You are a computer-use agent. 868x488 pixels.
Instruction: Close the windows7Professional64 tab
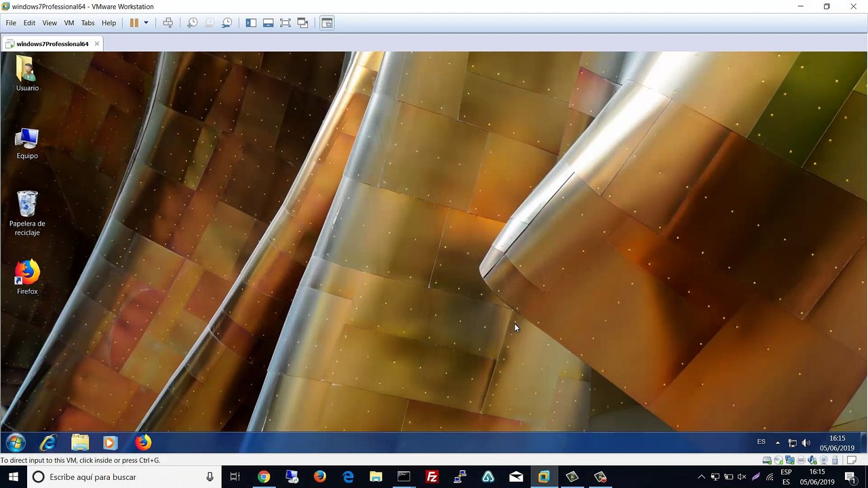pos(97,44)
